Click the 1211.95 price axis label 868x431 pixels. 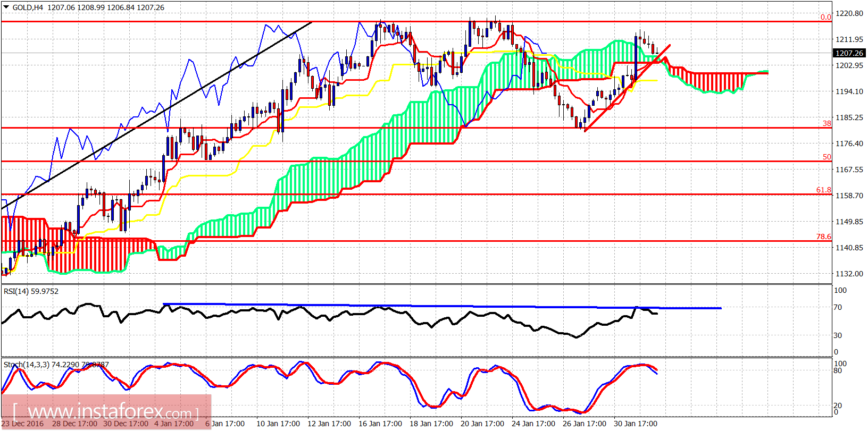[849, 39]
